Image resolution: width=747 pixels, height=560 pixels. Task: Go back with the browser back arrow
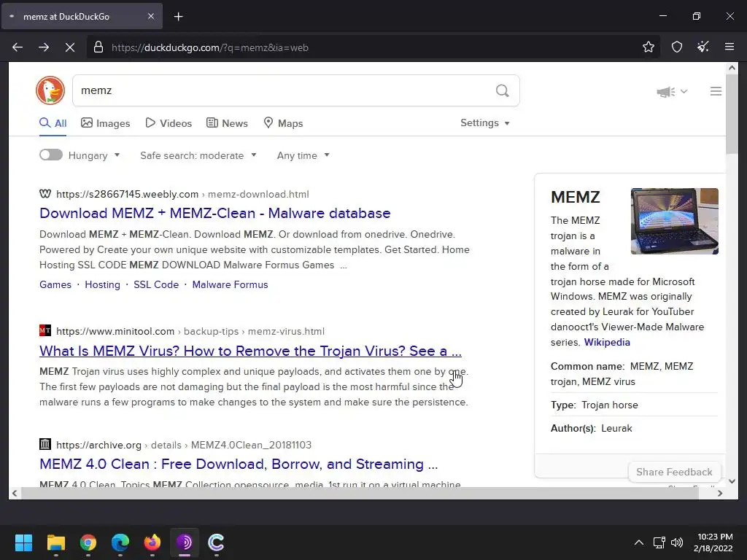(x=18, y=47)
